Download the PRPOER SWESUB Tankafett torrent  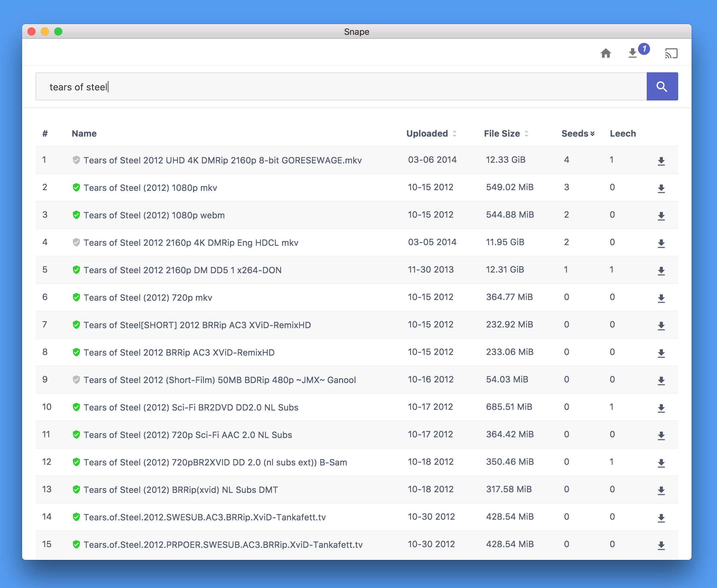661,545
